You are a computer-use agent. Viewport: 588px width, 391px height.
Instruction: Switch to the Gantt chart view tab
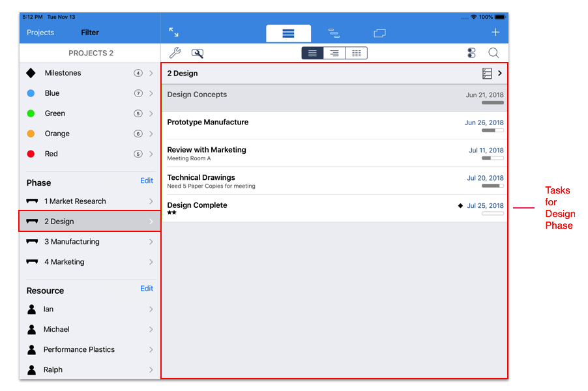334,33
